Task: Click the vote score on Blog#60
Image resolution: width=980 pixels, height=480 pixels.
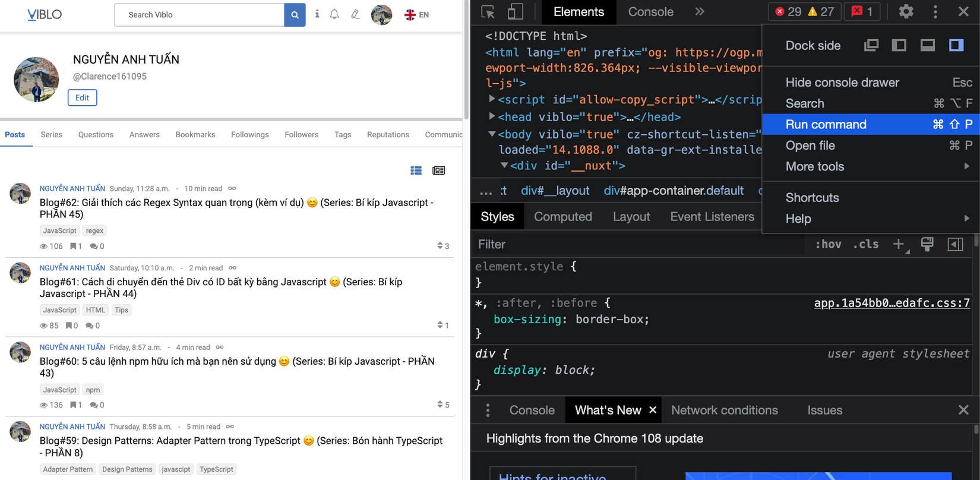Action: coord(443,405)
